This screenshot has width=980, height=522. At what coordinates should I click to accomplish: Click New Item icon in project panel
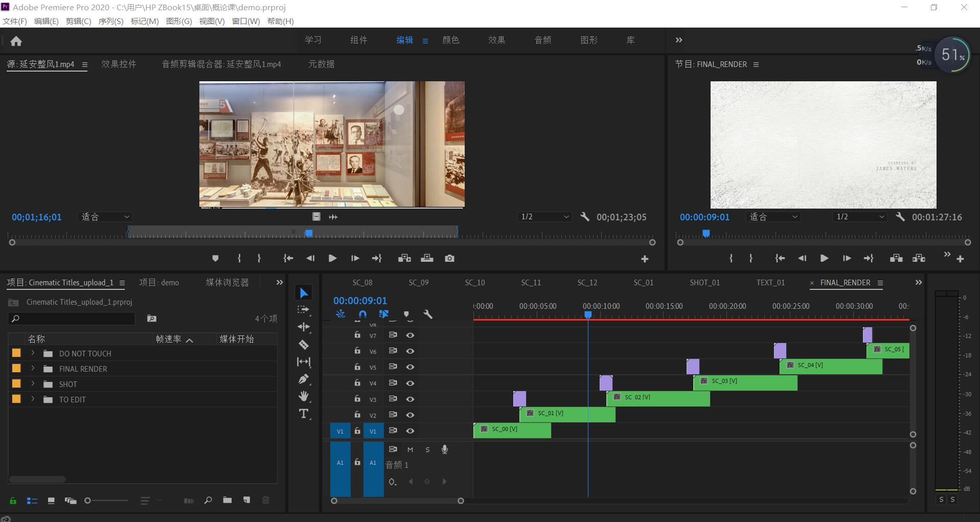tap(246, 500)
